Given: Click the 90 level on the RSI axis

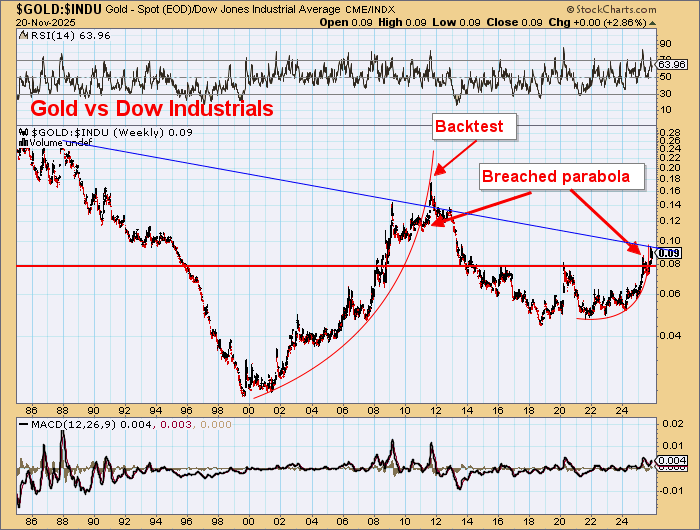Looking at the screenshot, I should [665, 44].
